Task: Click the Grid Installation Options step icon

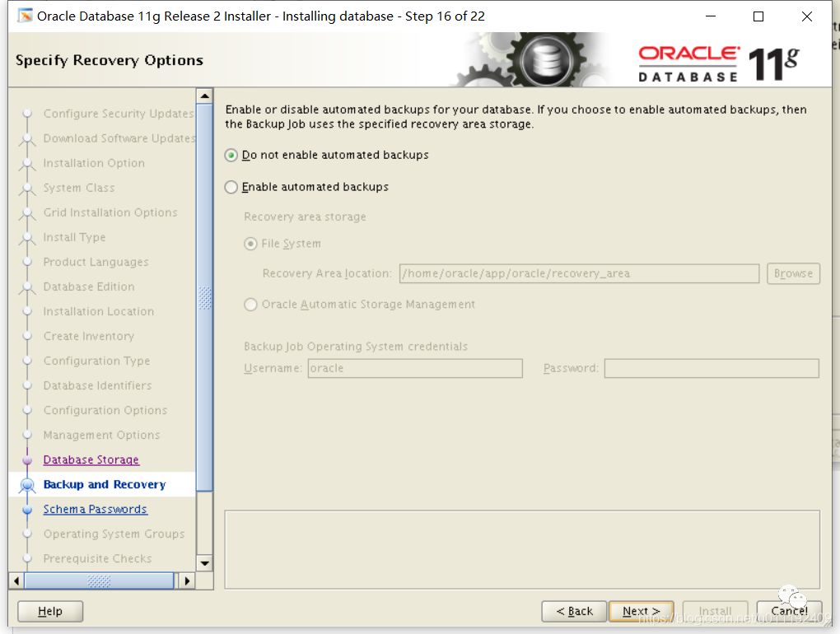Action: click(27, 212)
